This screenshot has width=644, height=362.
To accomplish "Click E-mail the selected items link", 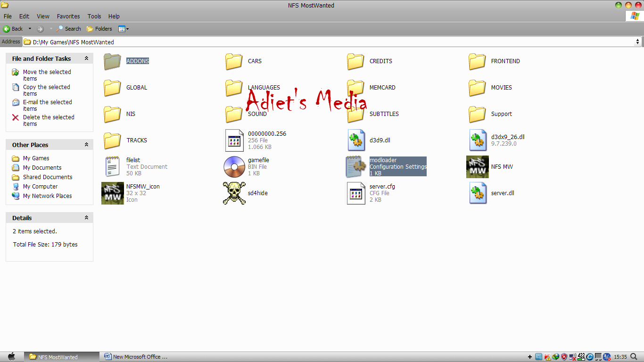I will [x=47, y=106].
